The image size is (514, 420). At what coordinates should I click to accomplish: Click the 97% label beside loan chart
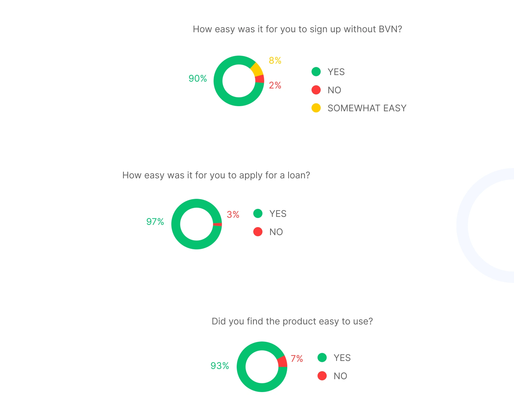point(155,222)
